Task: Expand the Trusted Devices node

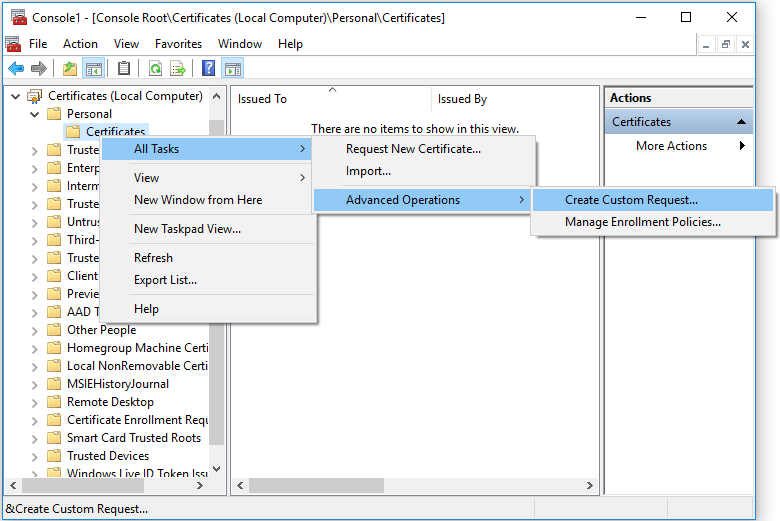Action: coord(34,456)
